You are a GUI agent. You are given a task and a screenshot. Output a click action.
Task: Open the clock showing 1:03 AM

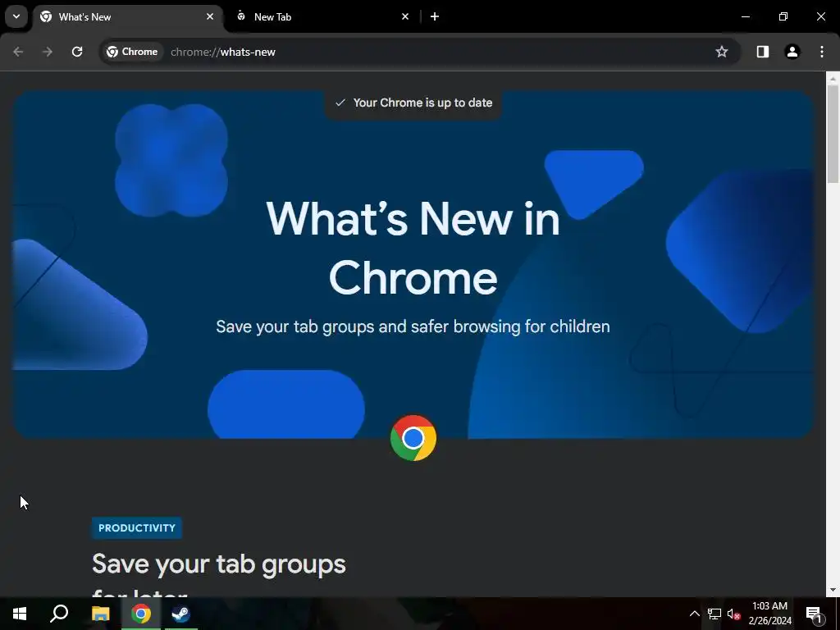point(769,614)
